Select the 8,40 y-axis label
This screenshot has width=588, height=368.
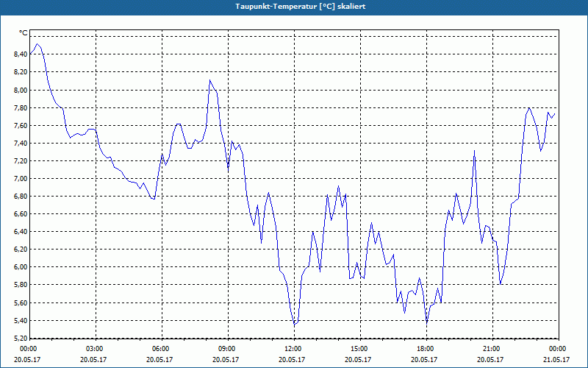pyautogui.click(x=21, y=54)
